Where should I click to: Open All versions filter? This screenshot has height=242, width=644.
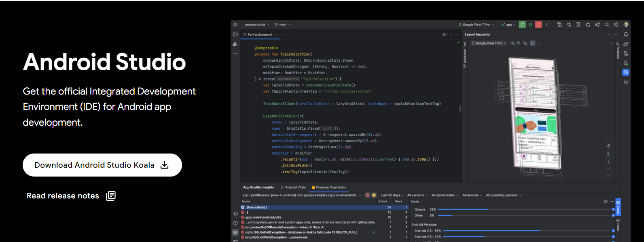pos(417,195)
